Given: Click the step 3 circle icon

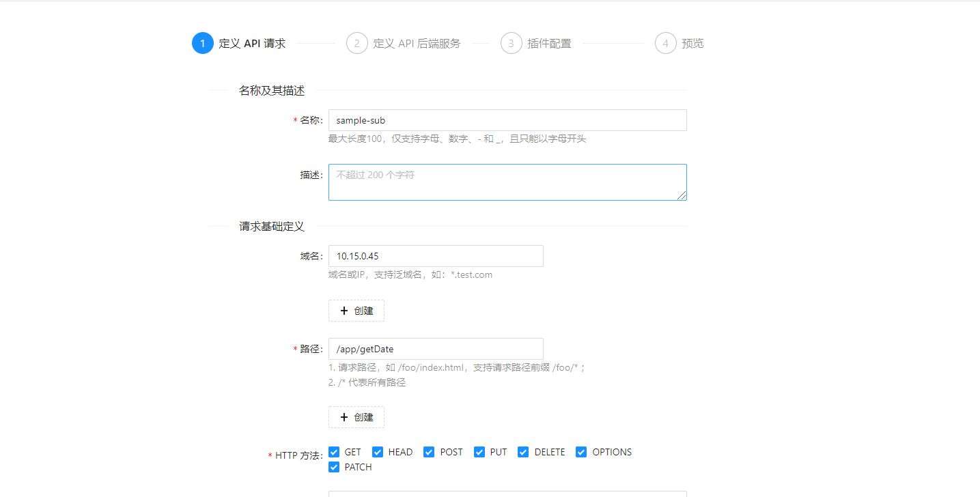Looking at the screenshot, I should (512, 42).
